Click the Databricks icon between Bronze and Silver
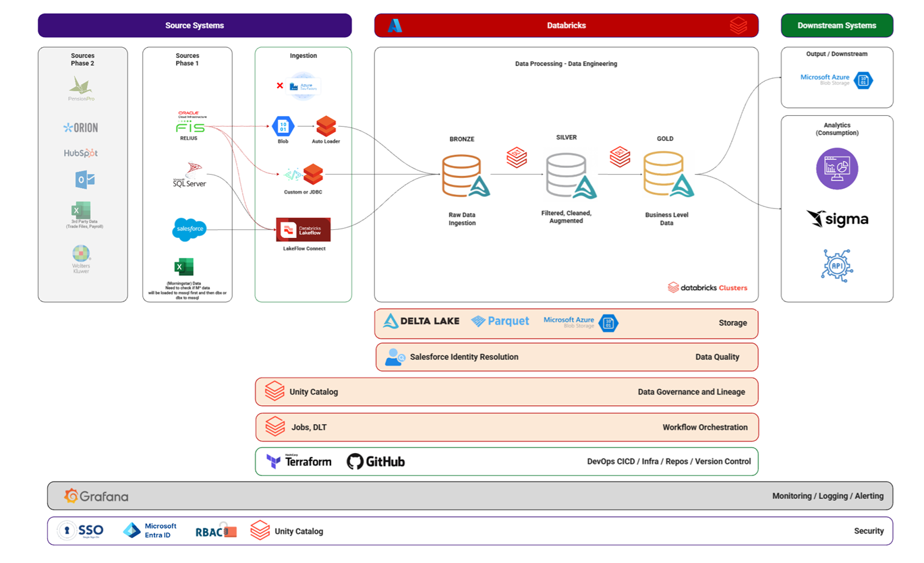The image size is (924, 563). pos(517,158)
